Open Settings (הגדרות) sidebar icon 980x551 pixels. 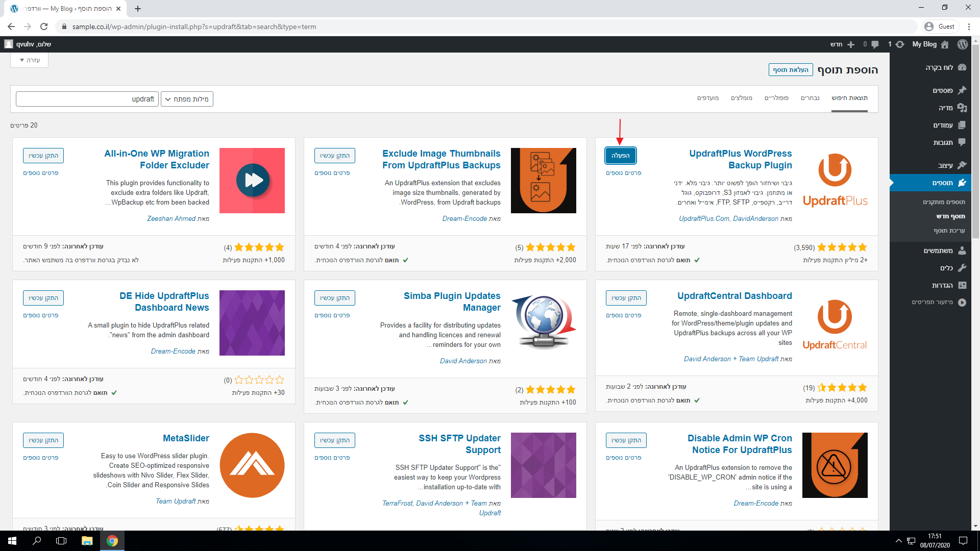[x=962, y=285]
